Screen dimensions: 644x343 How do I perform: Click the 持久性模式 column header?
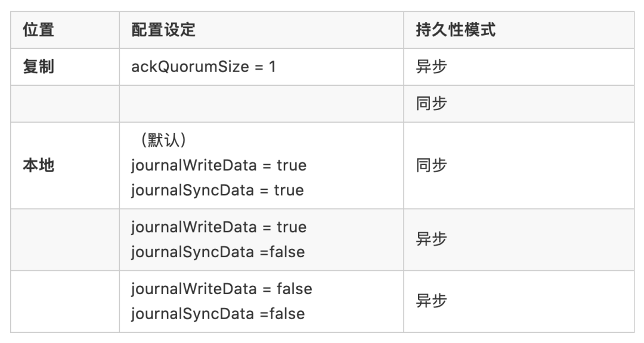[x=456, y=30]
